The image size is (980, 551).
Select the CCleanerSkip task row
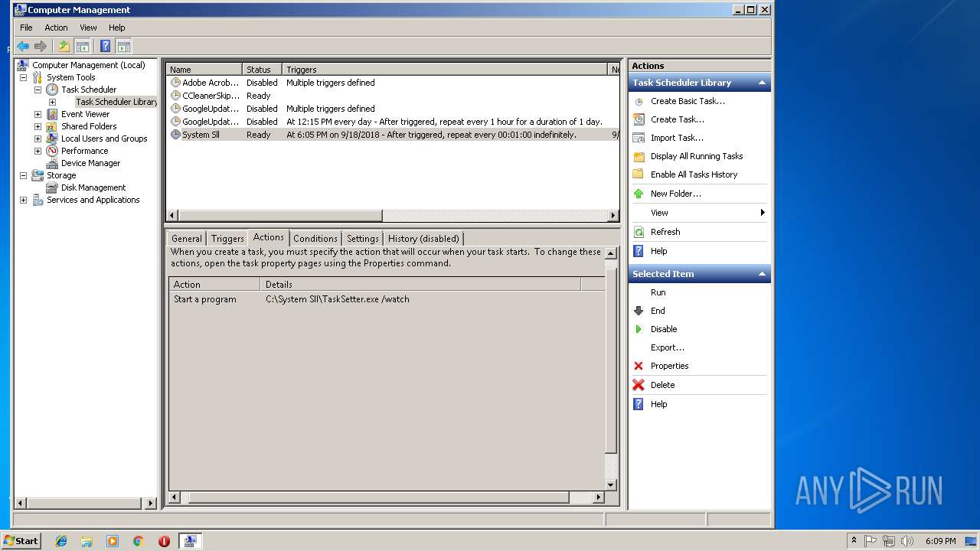393,96
